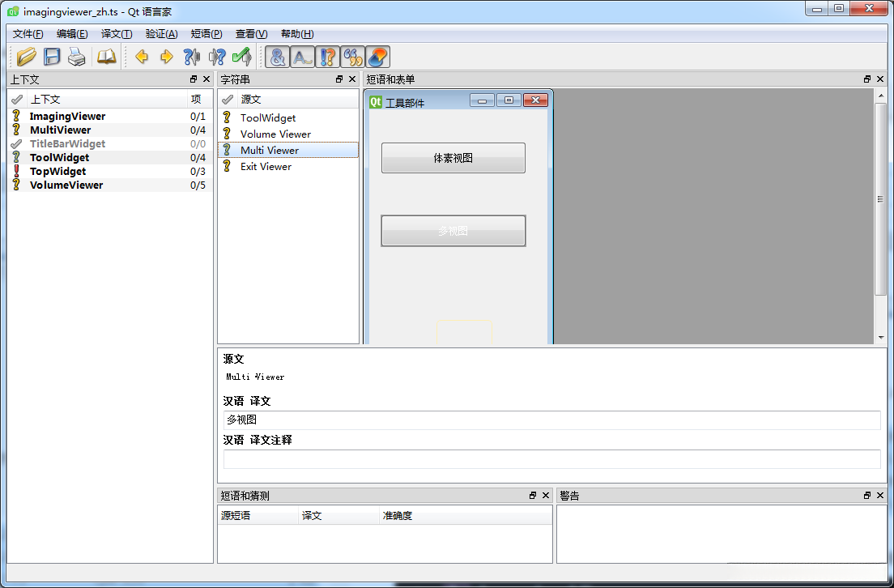Open the 查看(V) menu
Image resolution: width=894 pixels, height=588 pixels.
point(251,34)
